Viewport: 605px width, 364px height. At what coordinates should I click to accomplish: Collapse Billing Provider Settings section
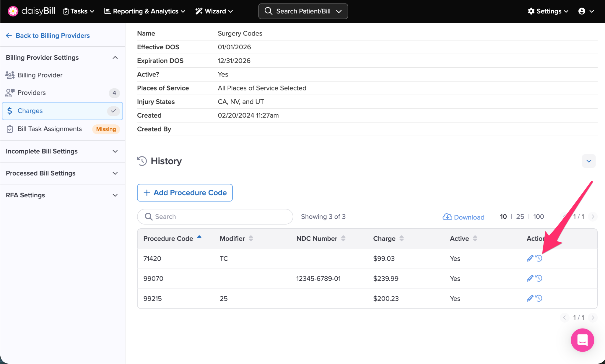115,58
